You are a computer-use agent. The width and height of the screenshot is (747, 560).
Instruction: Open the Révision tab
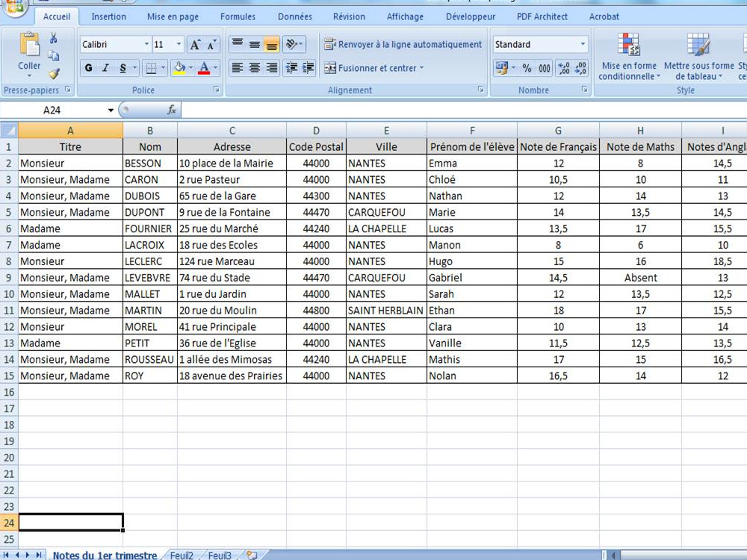pyautogui.click(x=349, y=16)
